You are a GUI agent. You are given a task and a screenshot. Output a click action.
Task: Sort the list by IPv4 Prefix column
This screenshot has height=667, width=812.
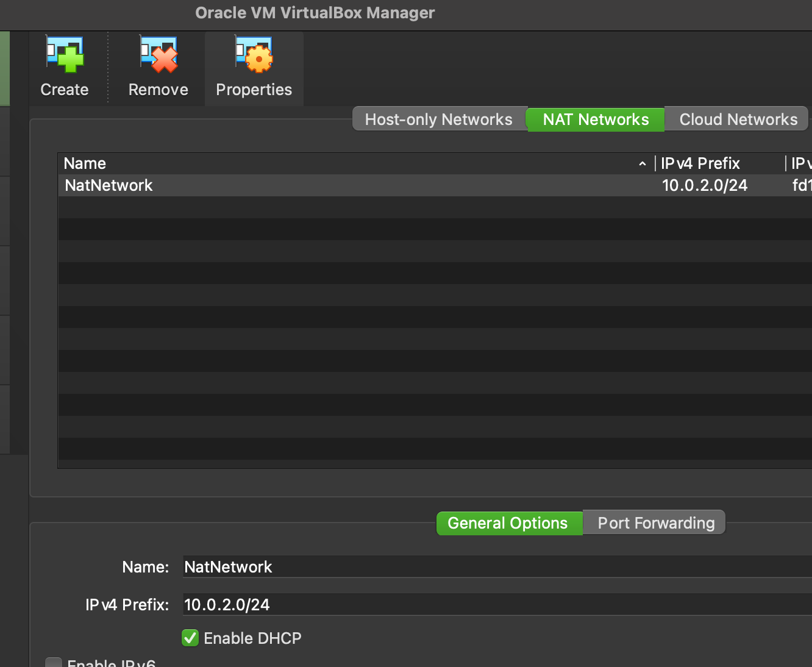(x=700, y=163)
